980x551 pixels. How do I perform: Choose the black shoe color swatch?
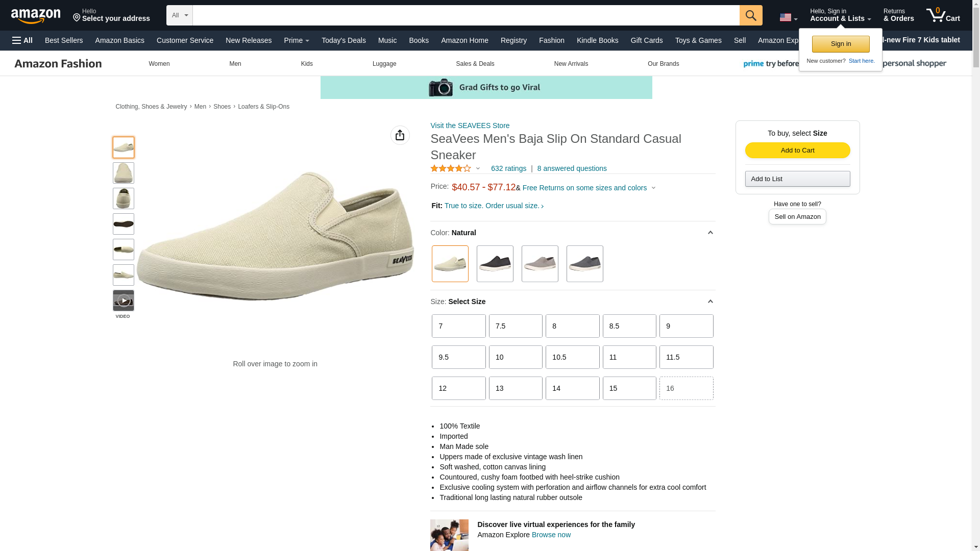(x=495, y=264)
